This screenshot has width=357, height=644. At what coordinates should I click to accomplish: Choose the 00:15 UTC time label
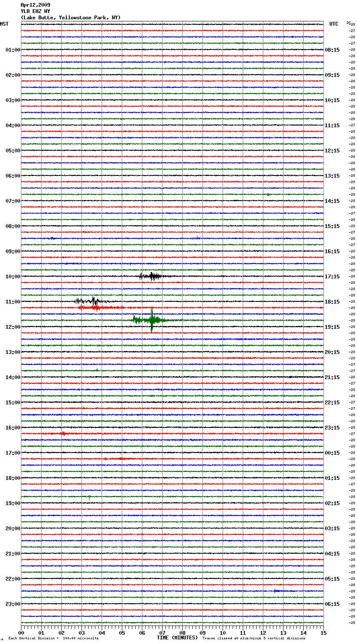tap(332, 453)
